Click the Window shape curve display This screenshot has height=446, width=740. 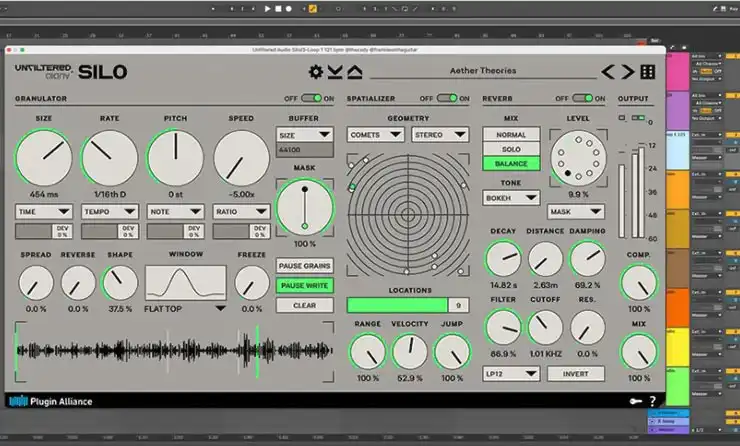click(185, 283)
